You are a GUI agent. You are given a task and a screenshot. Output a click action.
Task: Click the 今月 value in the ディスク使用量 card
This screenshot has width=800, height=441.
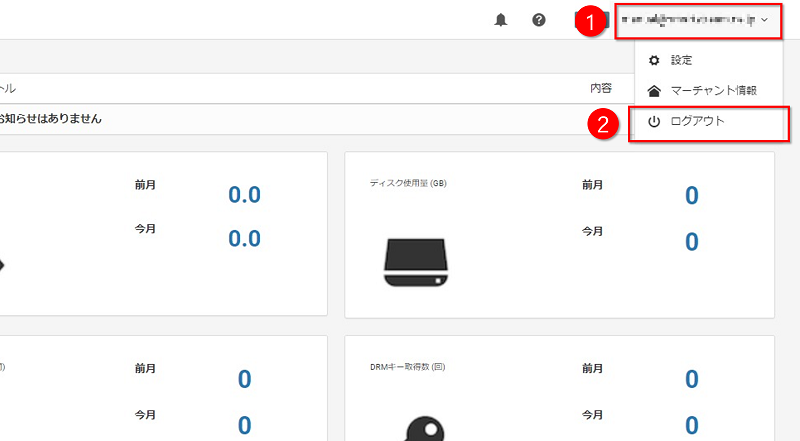(691, 241)
